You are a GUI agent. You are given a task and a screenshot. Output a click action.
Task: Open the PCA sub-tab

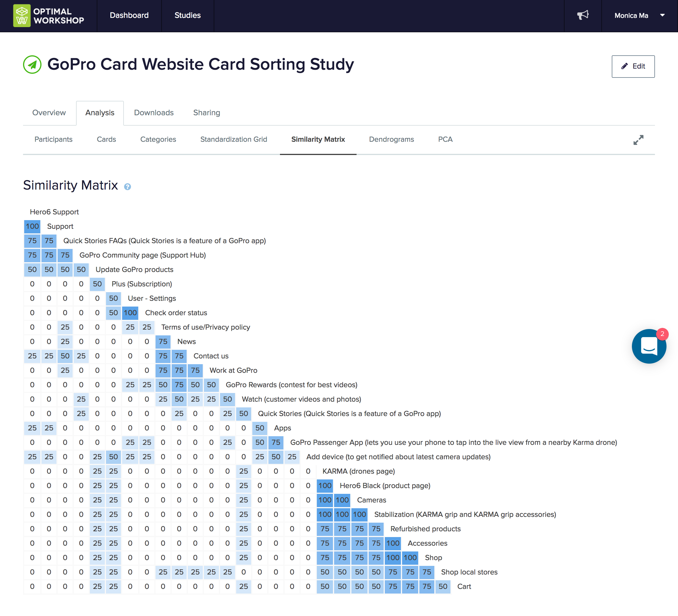445,139
